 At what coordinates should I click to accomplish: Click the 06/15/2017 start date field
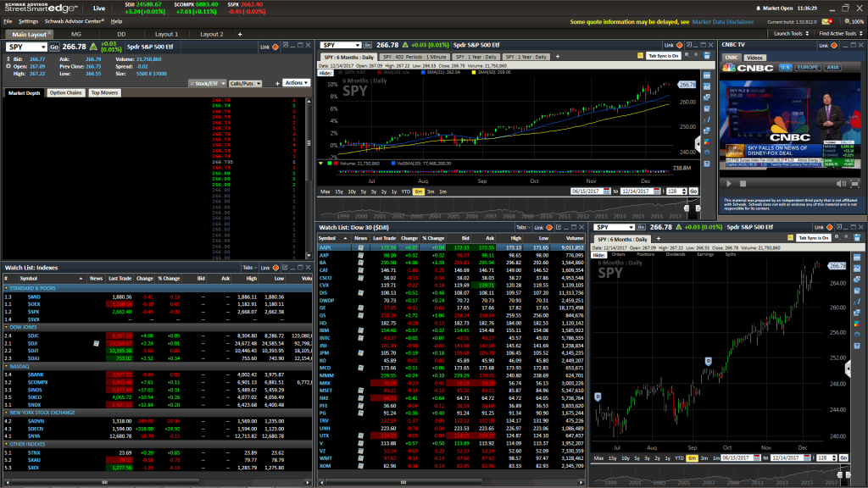(585, 192)
